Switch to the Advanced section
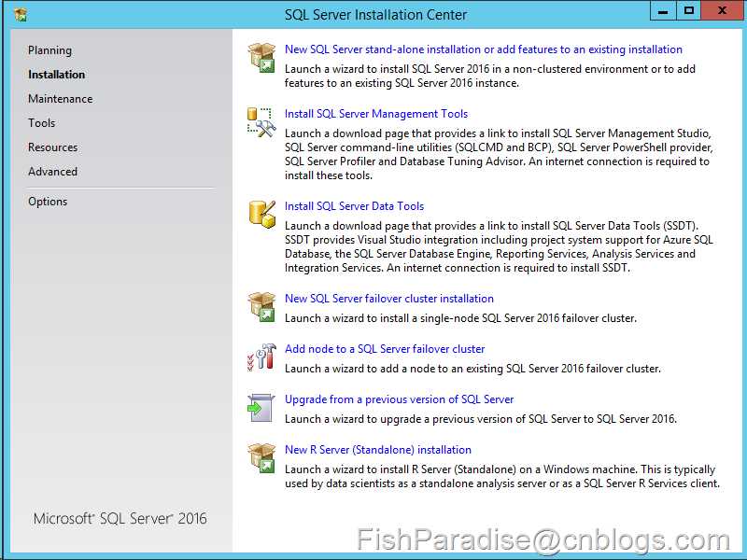Image resolution: width=747 pixels, height=560 pixels. (52, 172)
